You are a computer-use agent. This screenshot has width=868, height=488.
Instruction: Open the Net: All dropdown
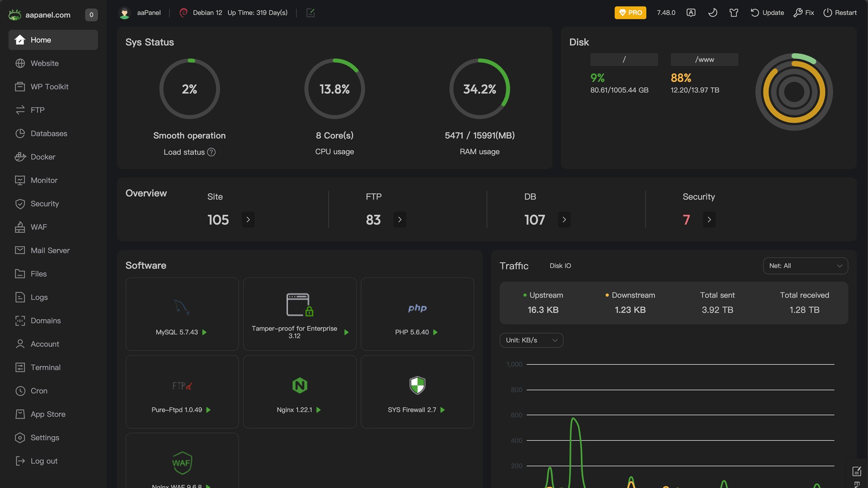coord(806,266)
